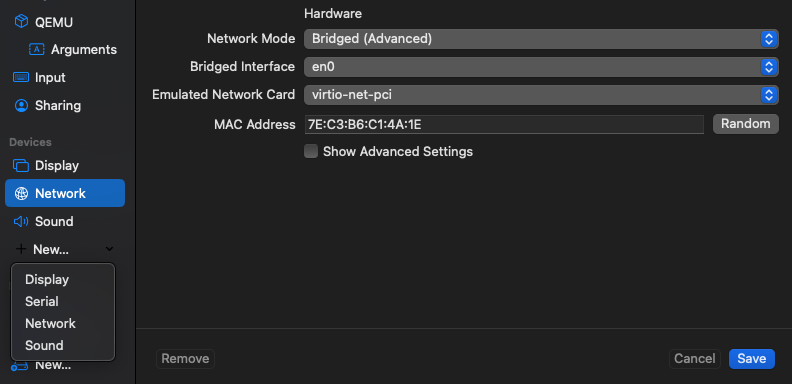Open the Network Mode dropdown

pyautogui.click(x=541, y=39)
